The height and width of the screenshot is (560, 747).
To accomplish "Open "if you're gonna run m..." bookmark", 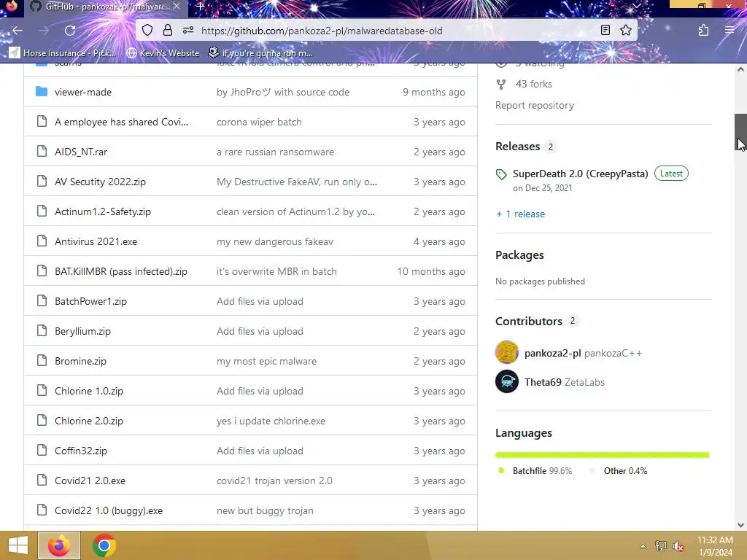I will click(261, 52).
